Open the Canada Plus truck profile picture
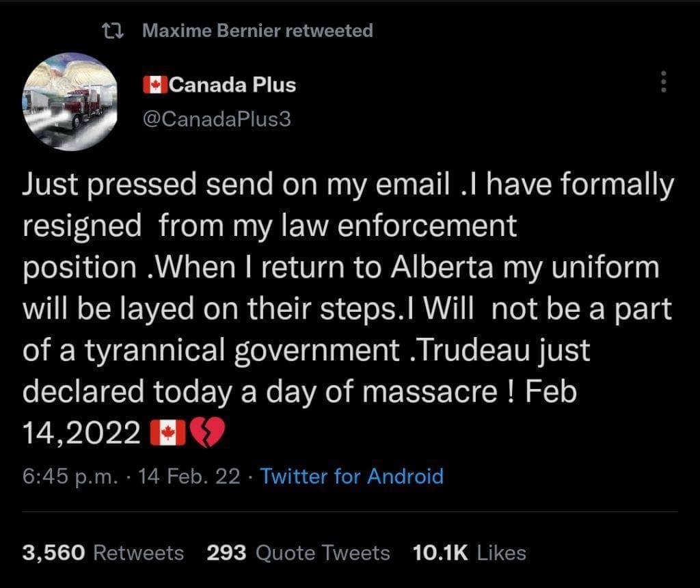The image size is (700, 588). 71,101
